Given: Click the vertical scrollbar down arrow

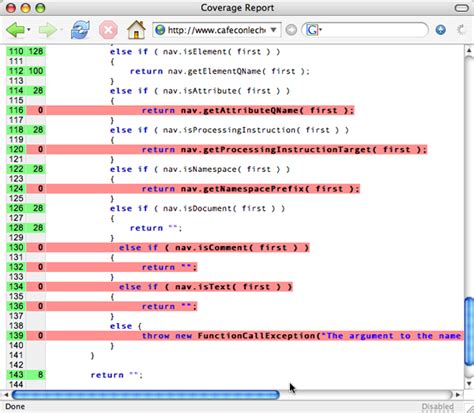Looking at the screenshot, I should click(x=469, y=383).
